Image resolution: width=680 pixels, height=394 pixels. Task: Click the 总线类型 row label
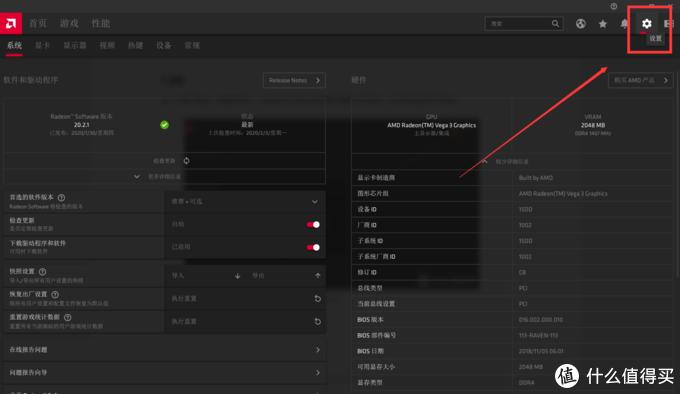click(370, 288)
